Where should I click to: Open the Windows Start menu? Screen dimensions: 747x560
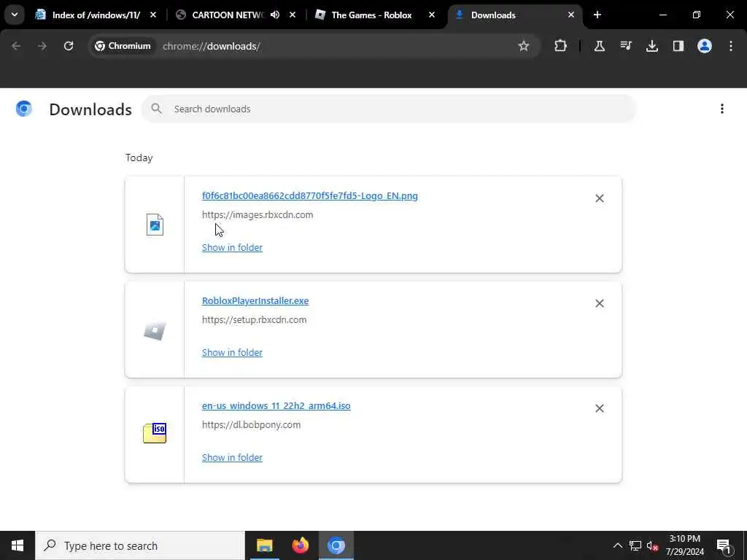click(x=18, y=545)
